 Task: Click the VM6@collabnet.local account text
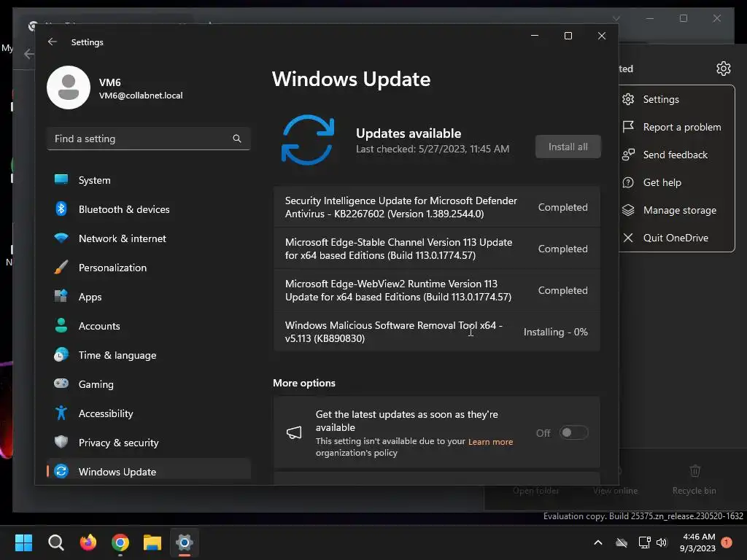click(x=141, y=96)
